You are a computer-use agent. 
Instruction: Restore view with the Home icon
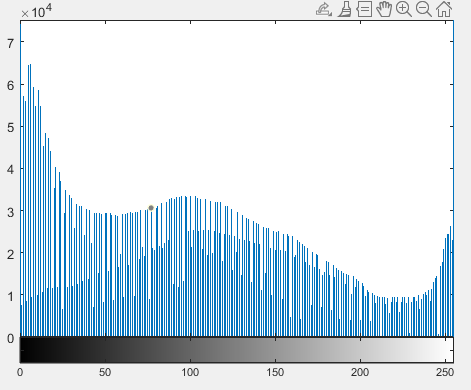click(444, 9)
